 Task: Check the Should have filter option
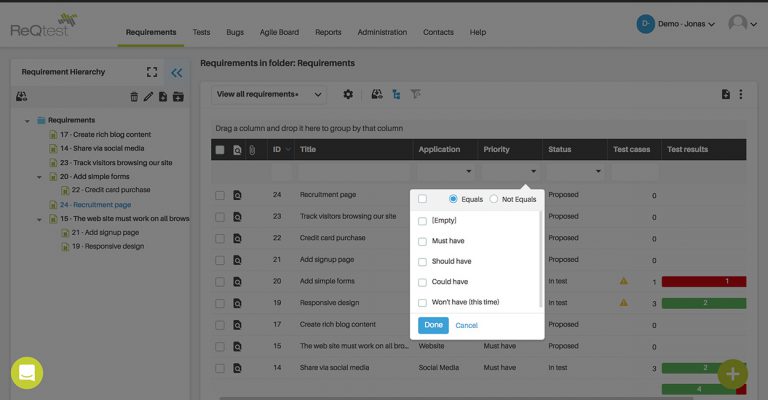pos(422,262)
